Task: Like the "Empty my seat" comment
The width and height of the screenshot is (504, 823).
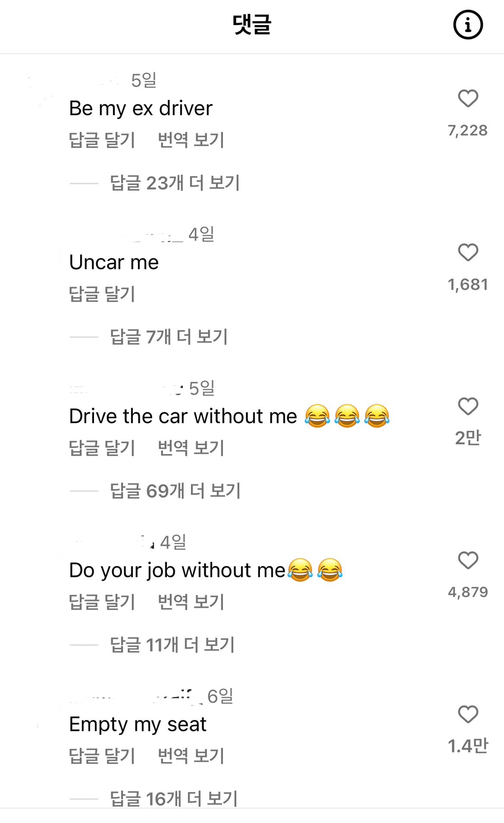Action: click(468, 715)
